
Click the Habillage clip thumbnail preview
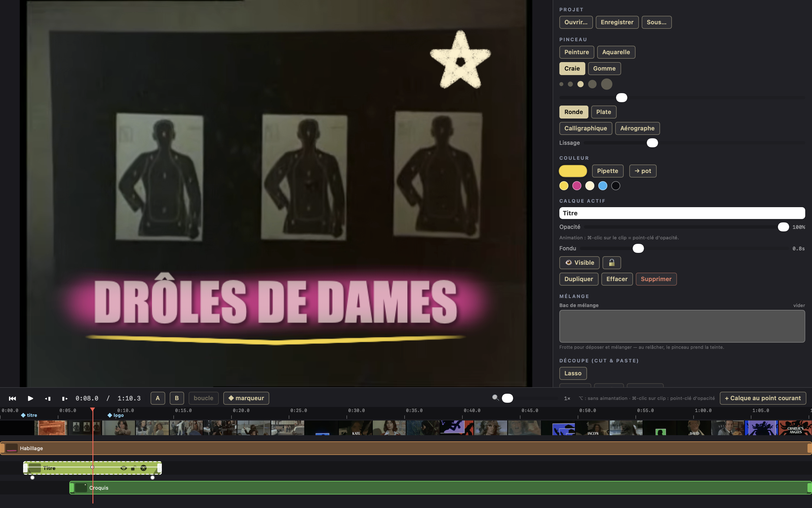coord(12,448)
